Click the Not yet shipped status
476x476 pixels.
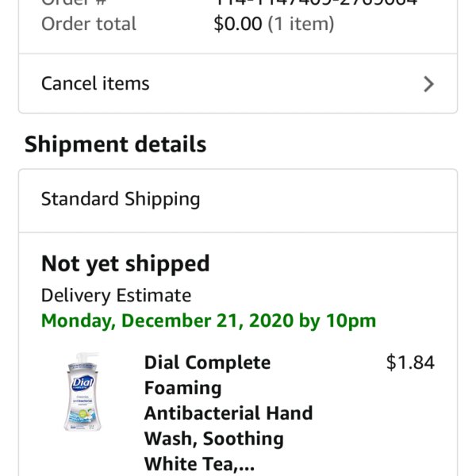[125, 263]
